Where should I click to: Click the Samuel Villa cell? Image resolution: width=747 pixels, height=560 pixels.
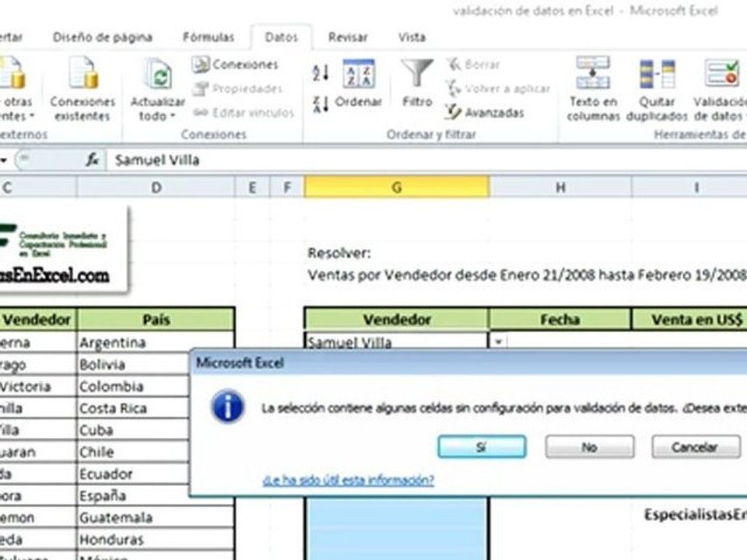tap(396, 341)
